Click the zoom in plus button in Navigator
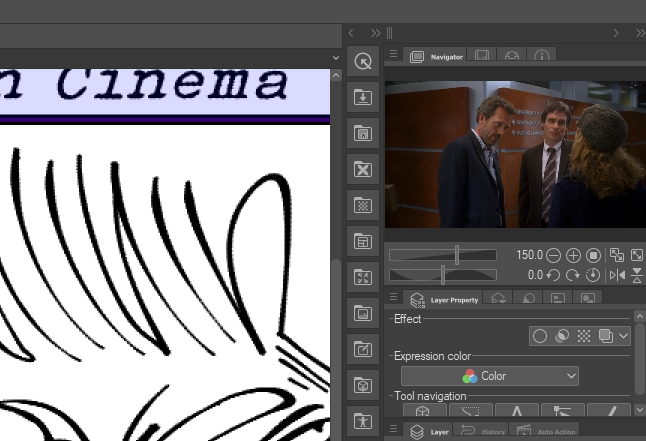This screenshot has height=441, width=646. [x=574, y=256]
